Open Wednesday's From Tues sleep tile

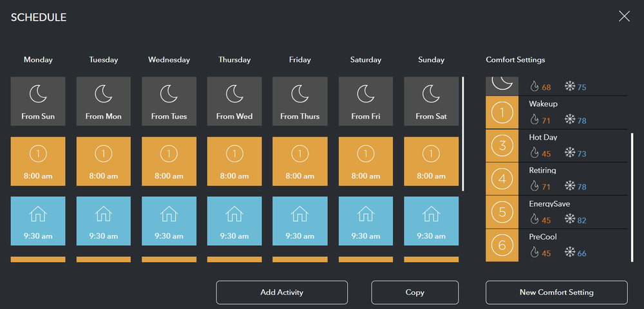click(169, 101)
